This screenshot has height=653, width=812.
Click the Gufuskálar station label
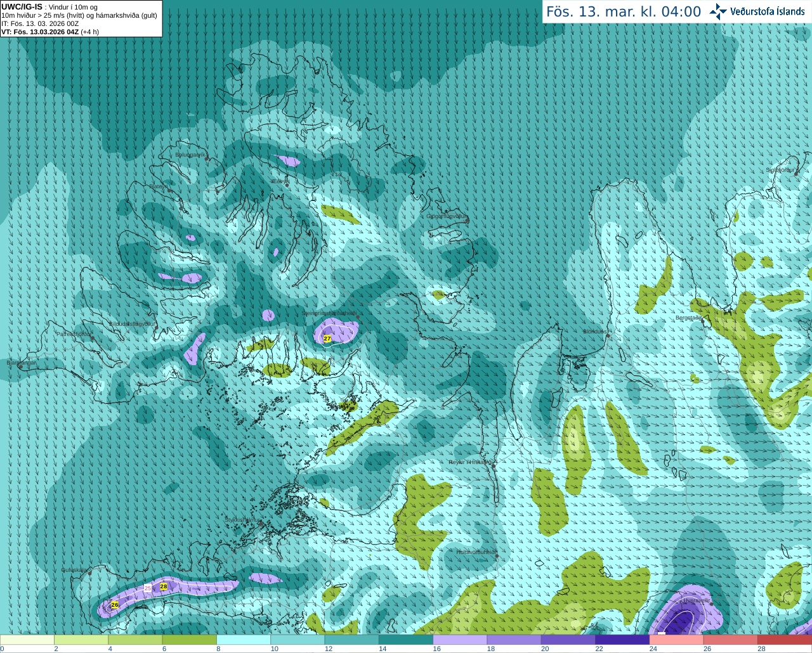tap(74, 570)
